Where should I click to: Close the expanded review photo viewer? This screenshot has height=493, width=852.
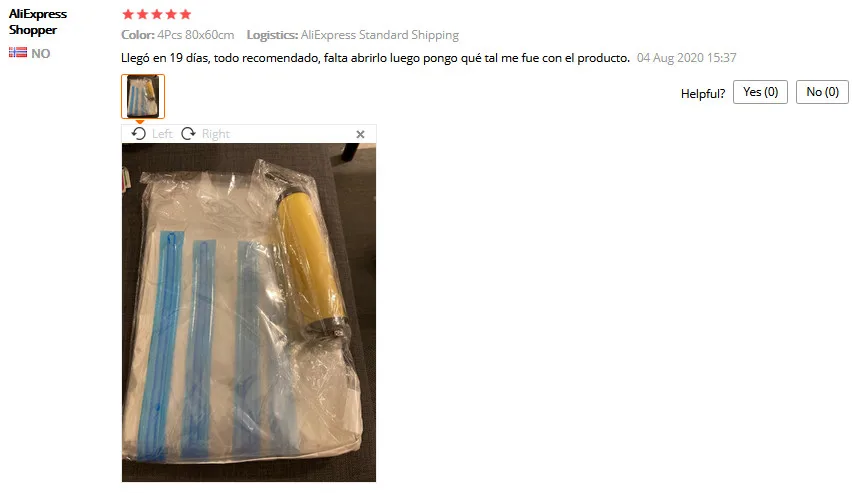(360, 134)
